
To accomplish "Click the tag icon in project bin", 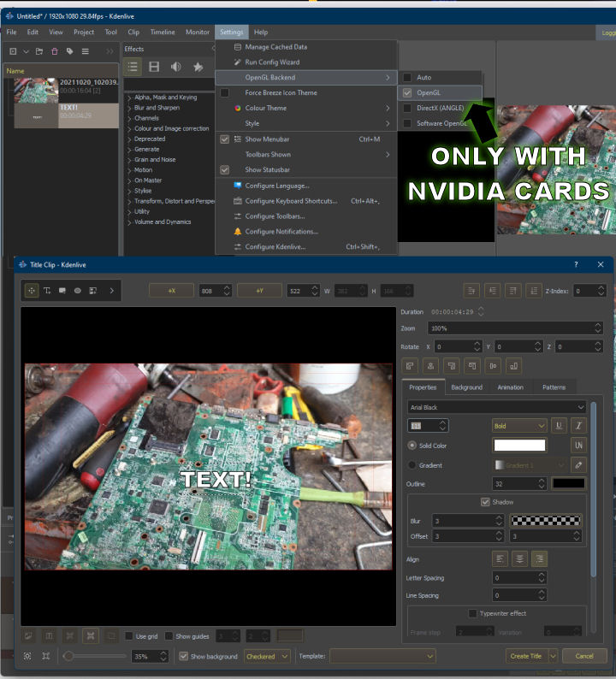I will pos(70,51).
